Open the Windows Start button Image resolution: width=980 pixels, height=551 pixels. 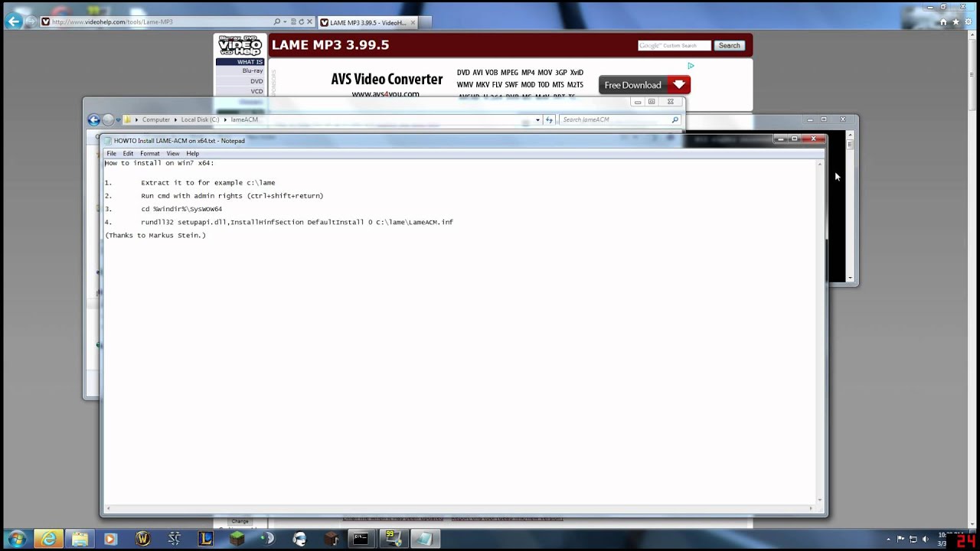(x=16, y=539)
